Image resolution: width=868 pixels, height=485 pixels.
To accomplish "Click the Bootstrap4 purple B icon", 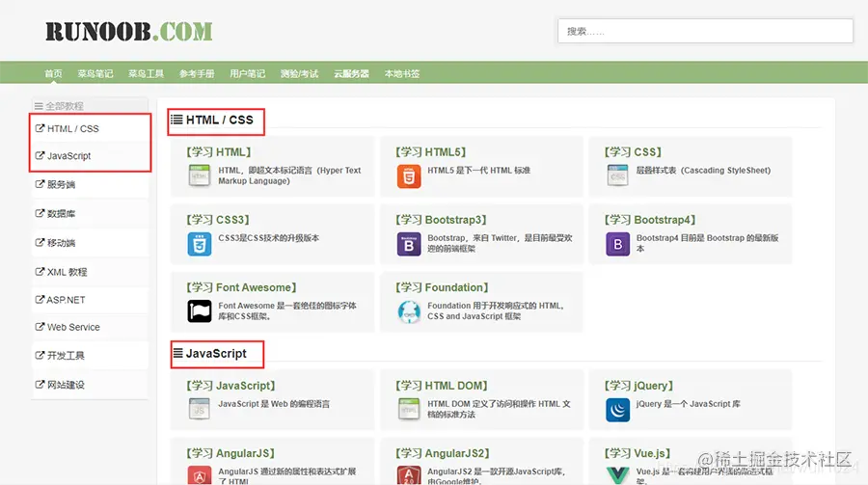I will tap(617, 244).
